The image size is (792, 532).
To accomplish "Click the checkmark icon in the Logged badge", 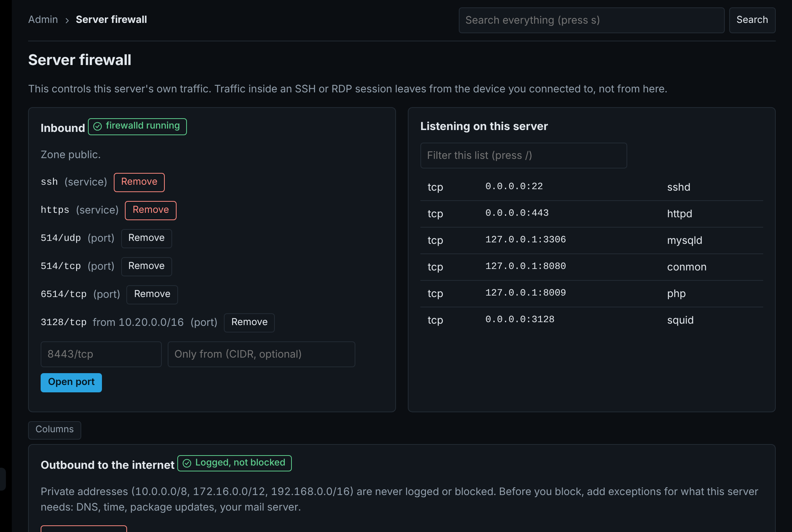I will click(187, 463).
